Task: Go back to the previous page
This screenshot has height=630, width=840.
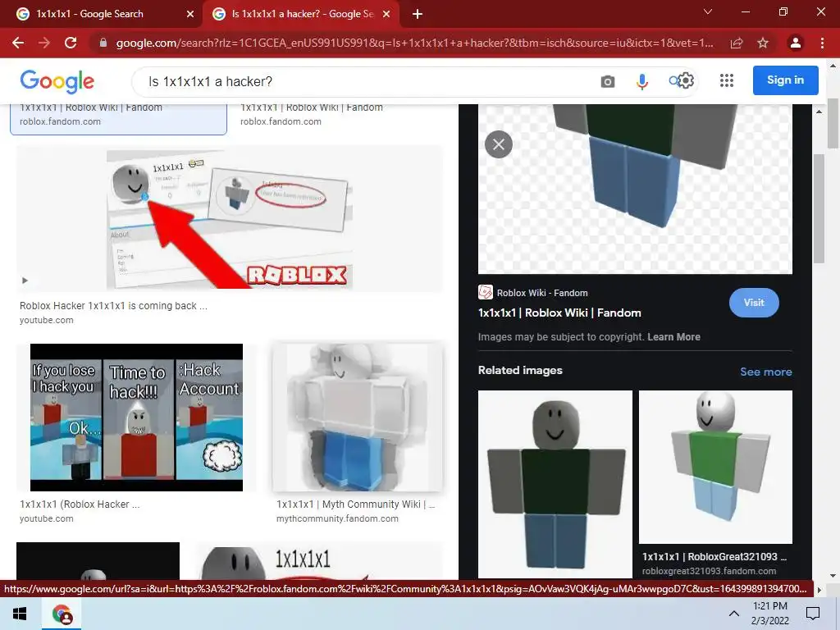Action: point(18,43)
